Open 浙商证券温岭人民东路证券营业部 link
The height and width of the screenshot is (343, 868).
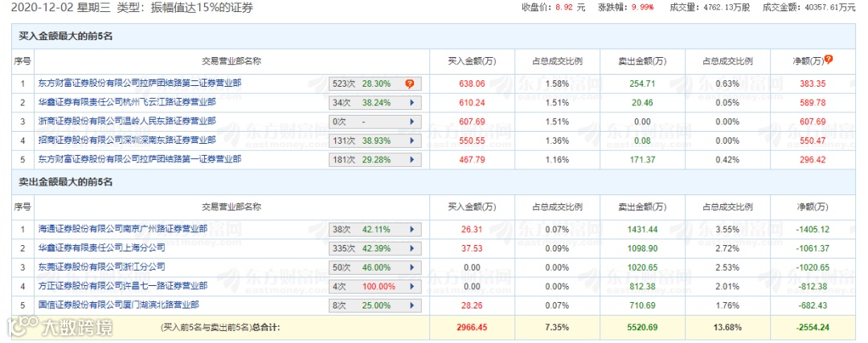[127, 121]
